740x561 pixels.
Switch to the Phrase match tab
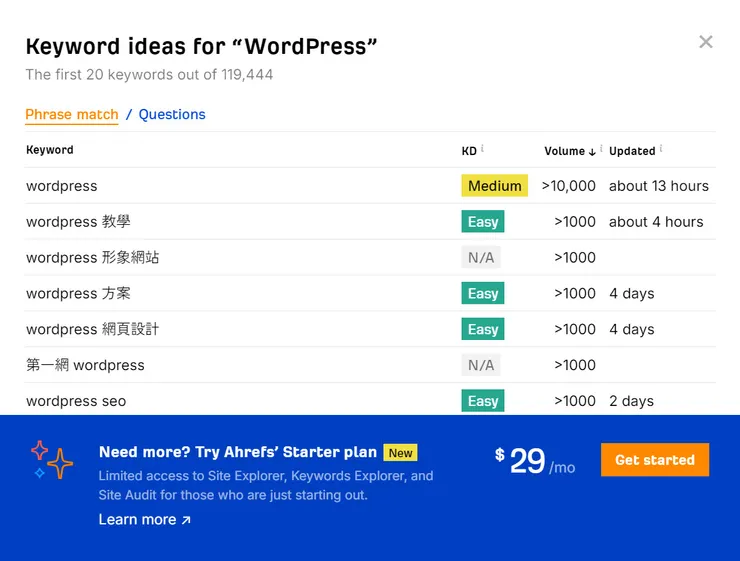(x=72, y=115)
